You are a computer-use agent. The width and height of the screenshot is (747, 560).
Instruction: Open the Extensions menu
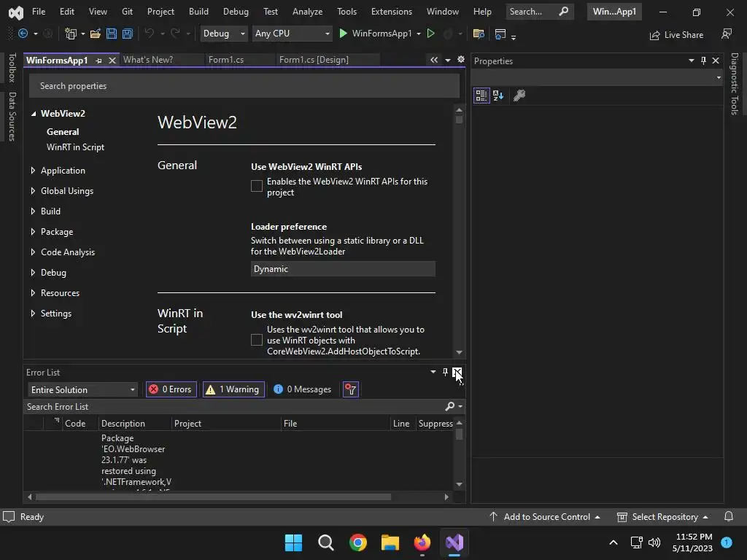(x=392, y=12)
